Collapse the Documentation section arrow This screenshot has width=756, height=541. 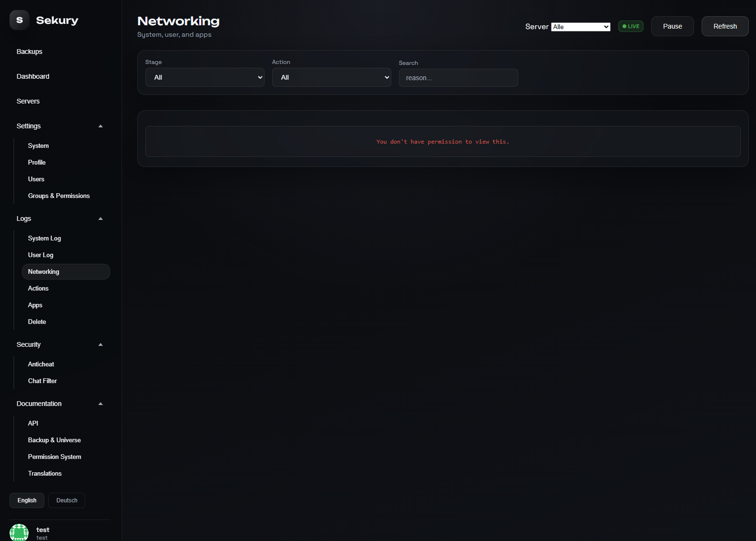click(101, 404)
